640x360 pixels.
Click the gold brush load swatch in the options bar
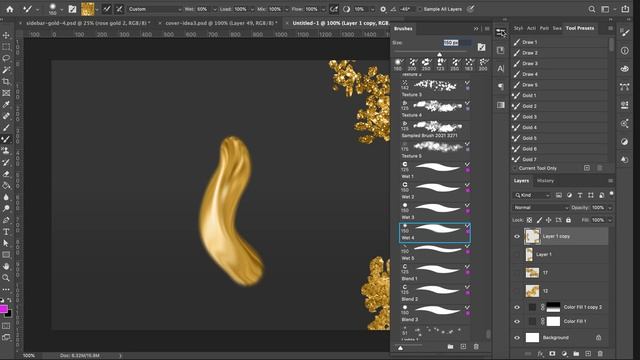click(87, 9)
